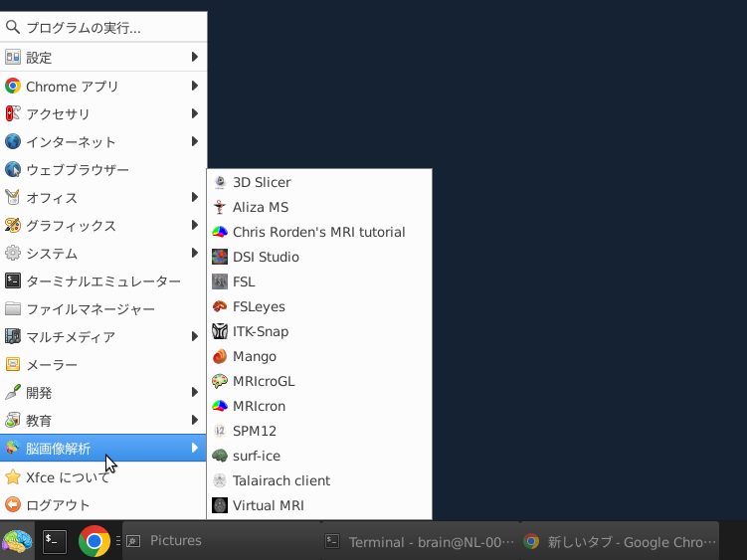The height and width of the screenshot is (560, 747).
Task: Open the ITK-Snap icon
Action: coord(220,331)
